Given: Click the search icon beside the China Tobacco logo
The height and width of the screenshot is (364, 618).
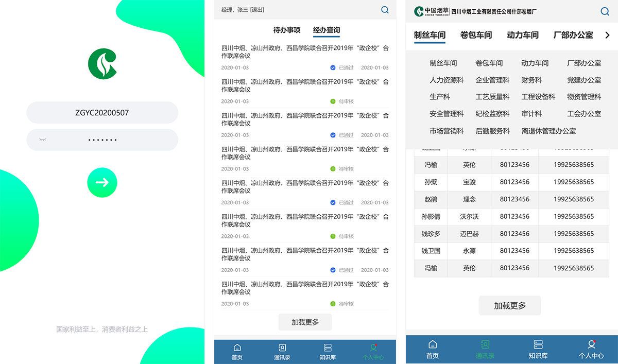Looking at the screenshot, I should 605,11.
